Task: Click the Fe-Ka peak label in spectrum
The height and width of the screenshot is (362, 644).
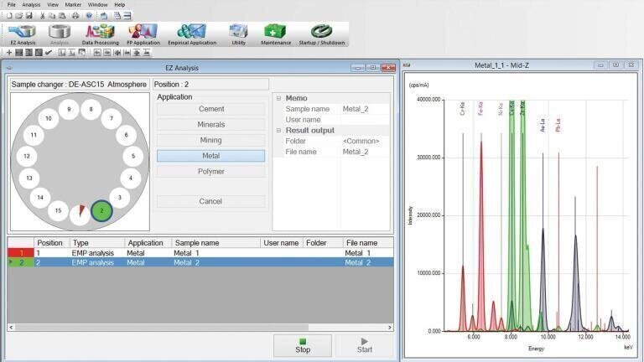Action: pyautogui.click(x=480, y=108)
